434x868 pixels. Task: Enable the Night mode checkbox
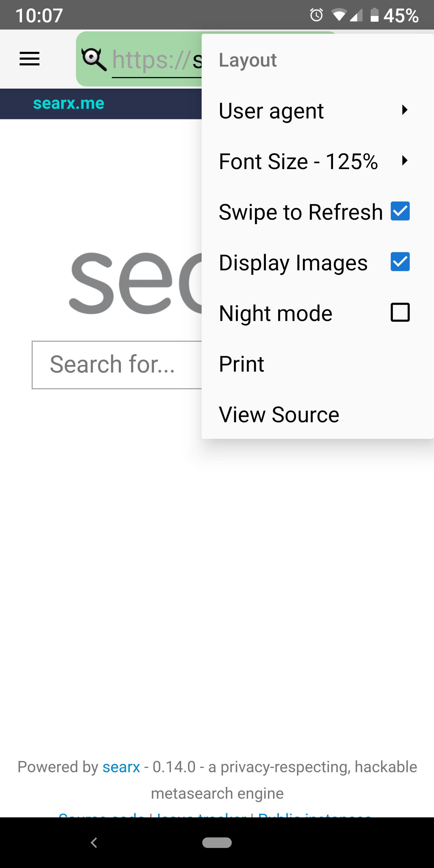[400, 312]
